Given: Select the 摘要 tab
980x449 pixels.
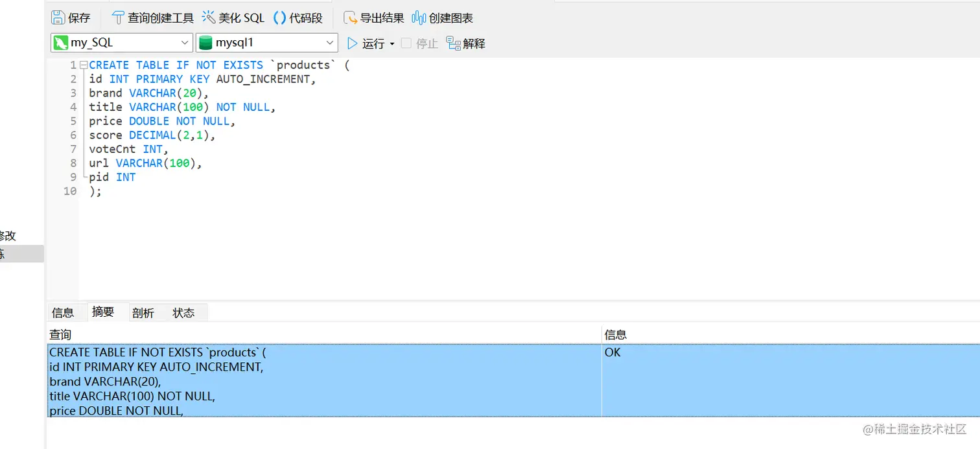Looking at the screenshot, I should click(x=103, y=312).
